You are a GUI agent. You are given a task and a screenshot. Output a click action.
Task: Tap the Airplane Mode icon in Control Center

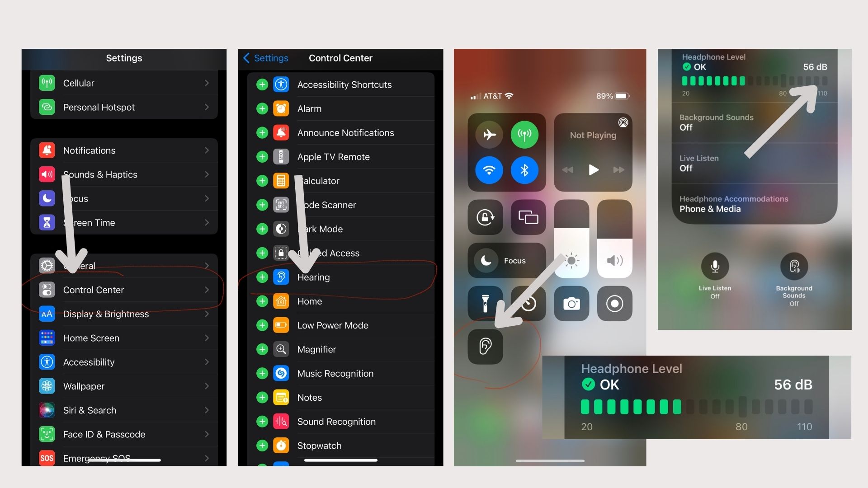pos(488,133)
